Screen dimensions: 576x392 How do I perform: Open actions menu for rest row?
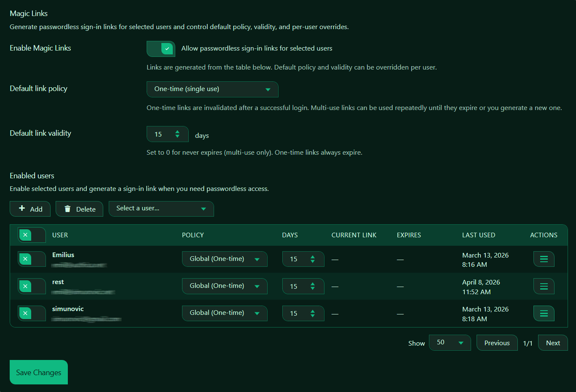tap(544, 287)
